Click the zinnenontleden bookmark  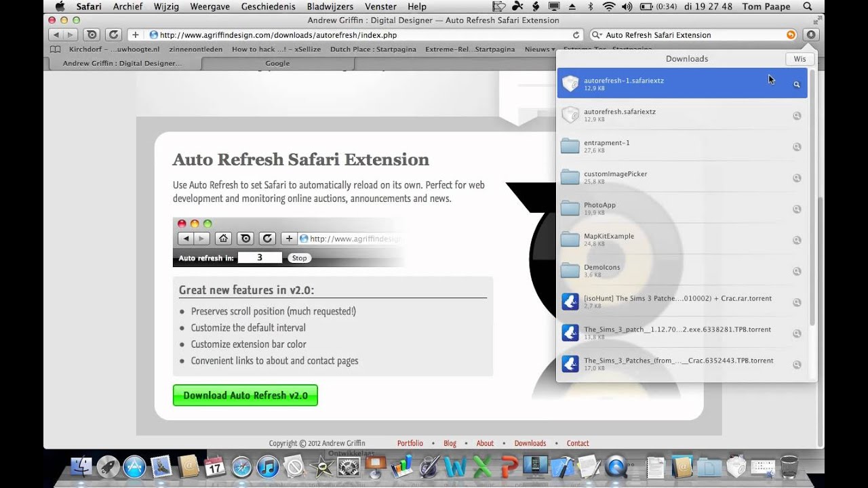point(196,49)
